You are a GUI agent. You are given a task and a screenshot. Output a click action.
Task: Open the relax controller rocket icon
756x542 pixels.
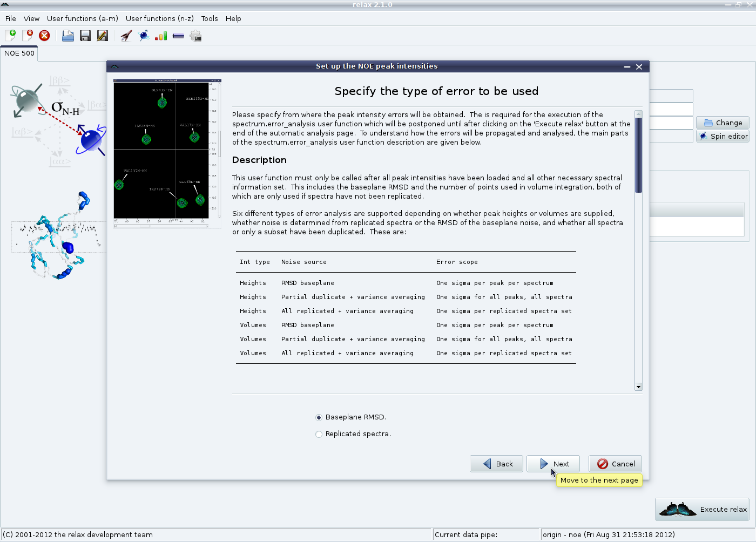(126, 36)
